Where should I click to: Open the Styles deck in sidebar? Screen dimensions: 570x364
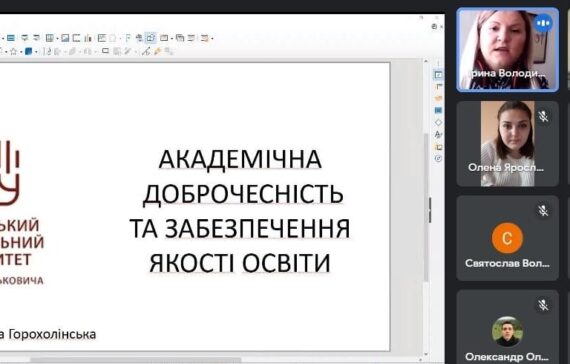438,135
